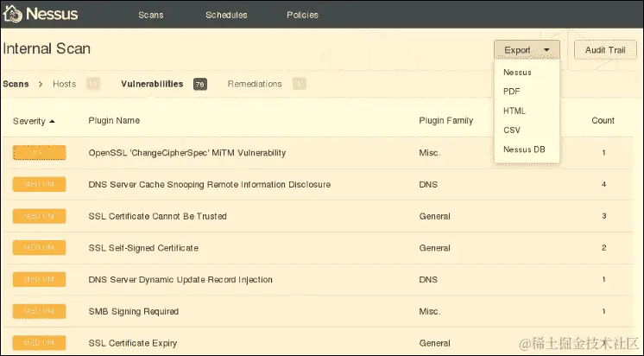644x356 pixels.
Task: Click the Nessus logo icon
Action: point(12,15)
